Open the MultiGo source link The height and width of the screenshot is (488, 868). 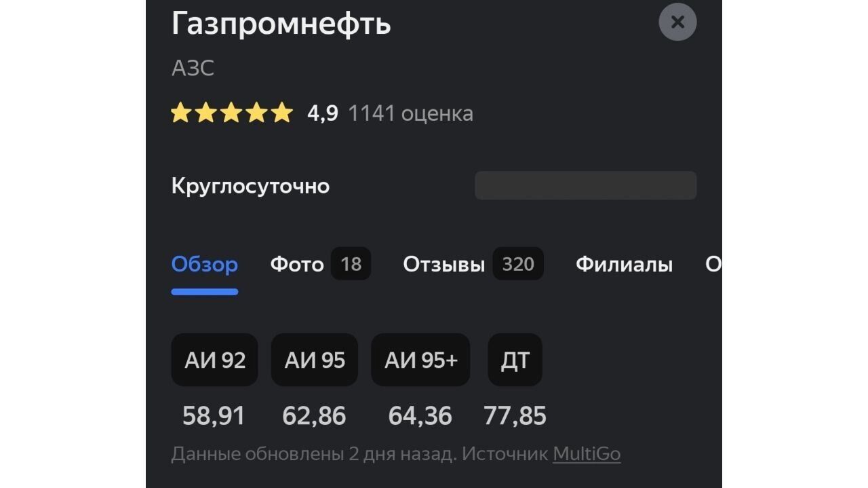tap(587, 453)
